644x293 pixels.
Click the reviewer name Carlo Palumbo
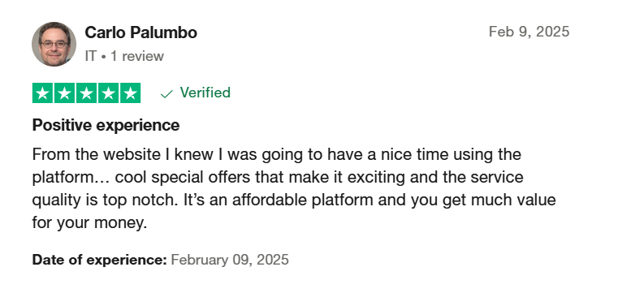tap(140, 32)
